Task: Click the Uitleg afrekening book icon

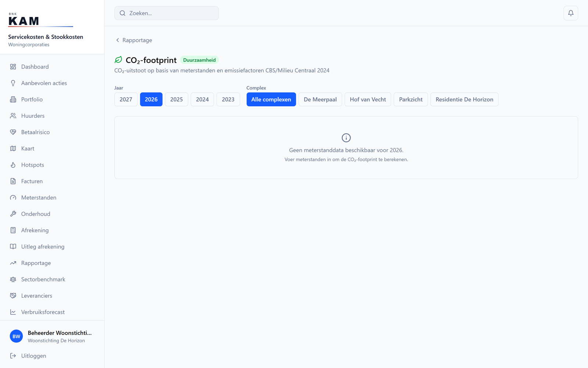Action: click(13, 247)
